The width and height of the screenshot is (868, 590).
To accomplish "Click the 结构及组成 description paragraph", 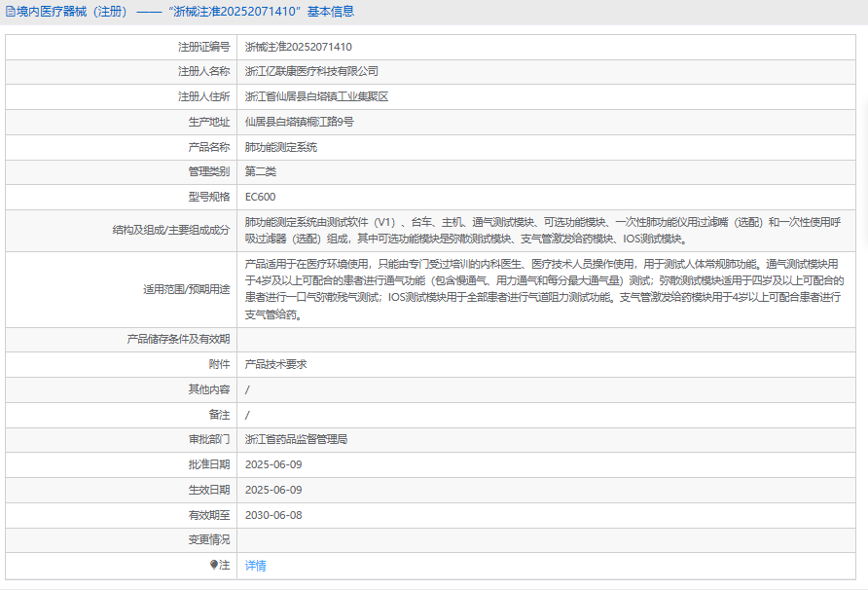I will 543,231.
